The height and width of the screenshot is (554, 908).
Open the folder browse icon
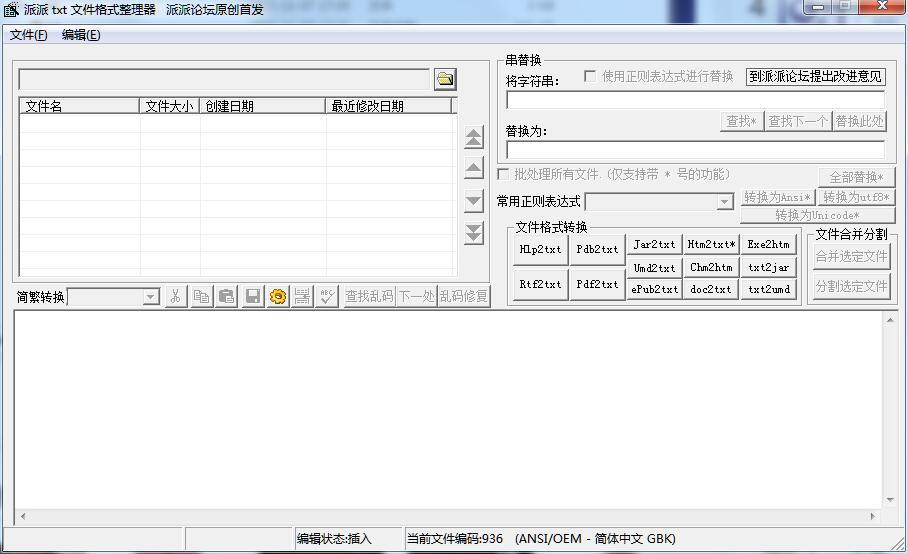pyautogui.click(x=445, y=79)
